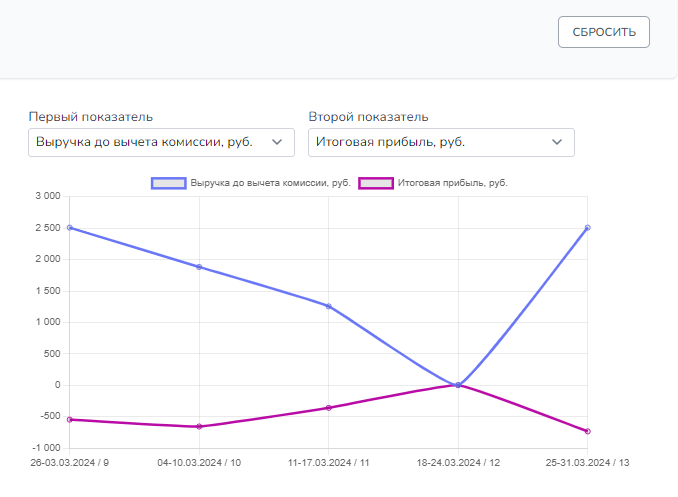Image resolution: width=678 pixels, height=497 pixels.
Task: Select magenta data point at week 11-17.03.2024
Action: [329, 408]
